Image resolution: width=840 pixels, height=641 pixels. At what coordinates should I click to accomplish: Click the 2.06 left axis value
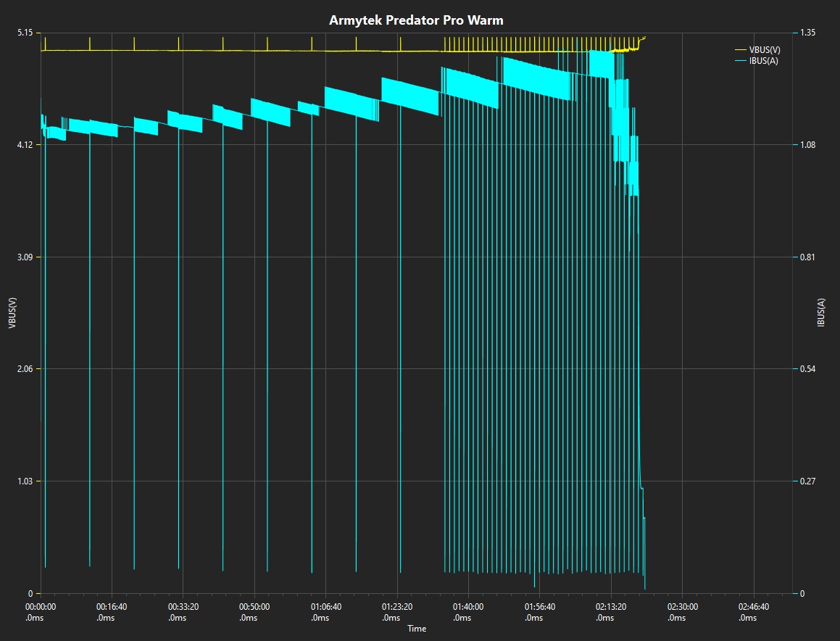pyautogui.click(x=25, y=369)
